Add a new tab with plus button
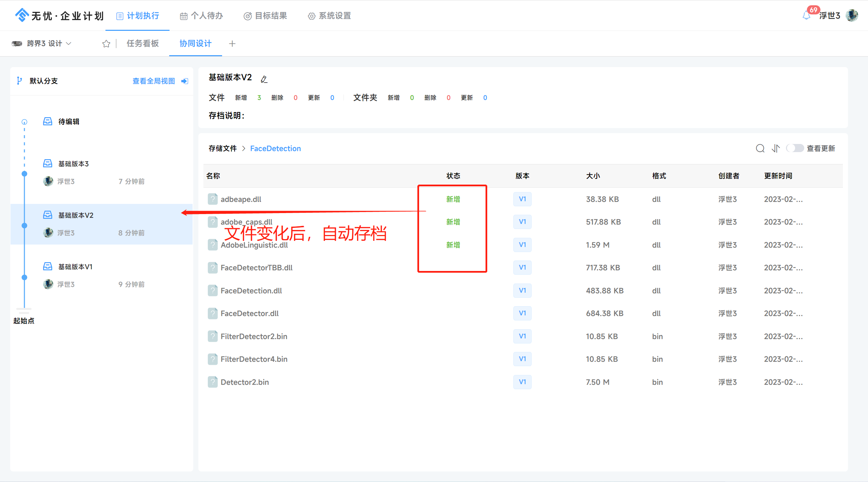The height and width of the screenshot is (482, 868). (232, 44)
